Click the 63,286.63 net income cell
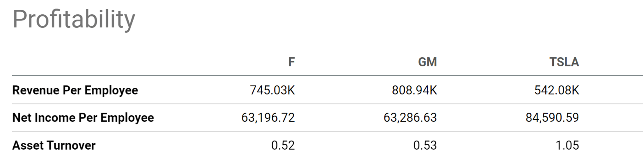644x158 pixels. (x=410, y=118)
